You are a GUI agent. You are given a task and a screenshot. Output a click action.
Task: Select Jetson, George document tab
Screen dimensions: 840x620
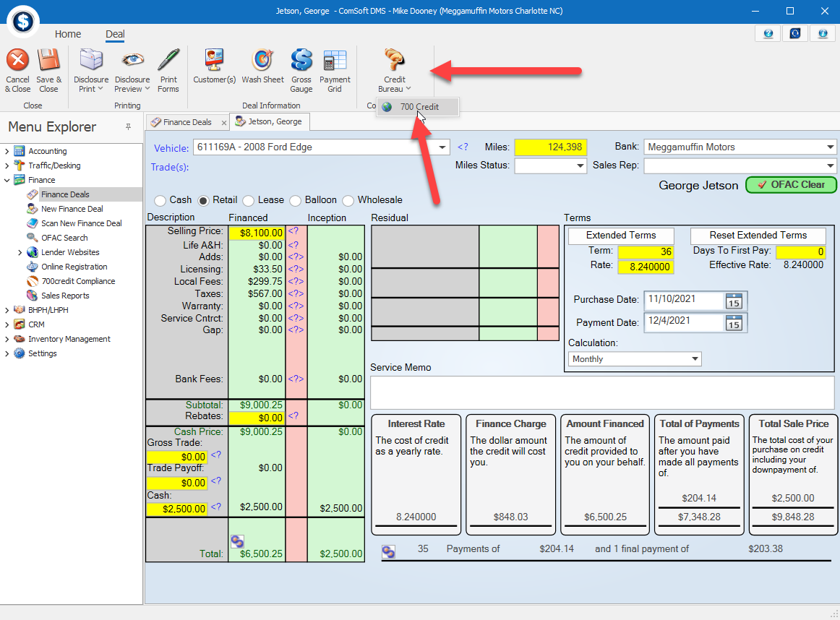pos(270,121)
